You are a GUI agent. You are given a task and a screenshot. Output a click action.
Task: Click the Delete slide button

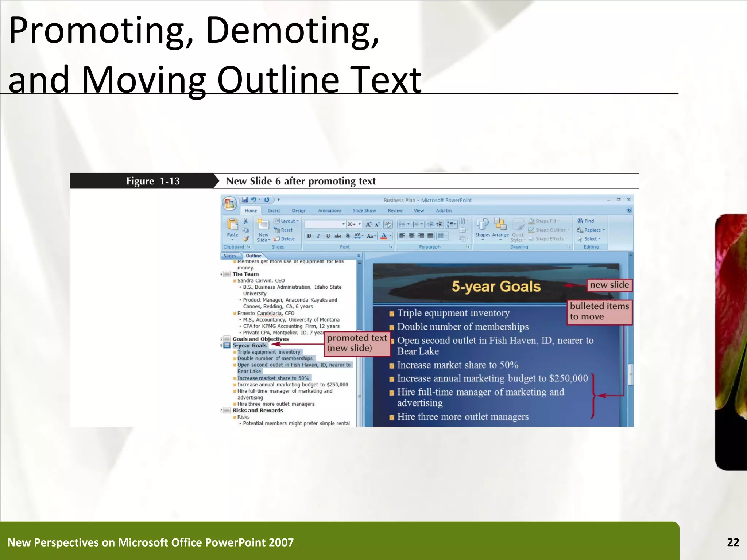[x=284, y=239]
